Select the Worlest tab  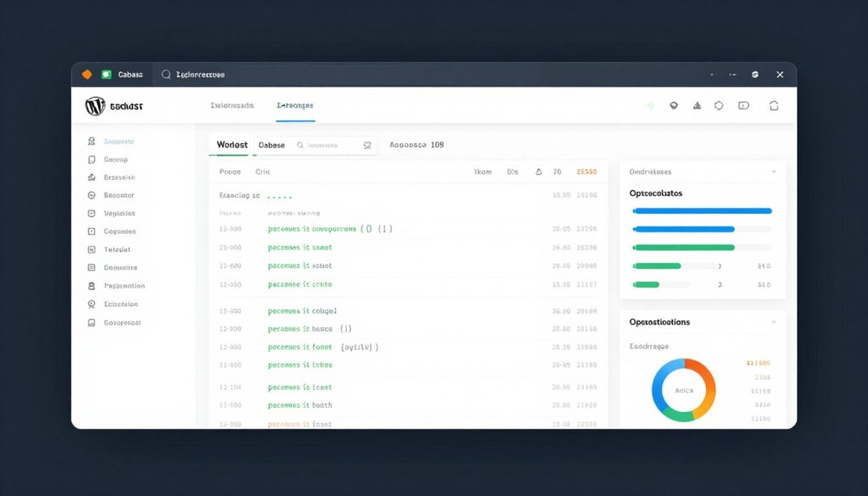tap(232, 144)
